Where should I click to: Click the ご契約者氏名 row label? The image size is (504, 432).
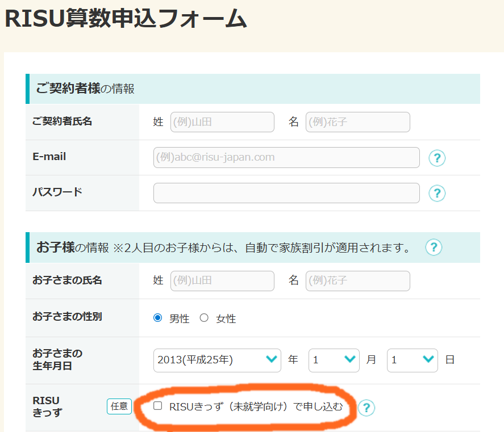click(63, 121)
